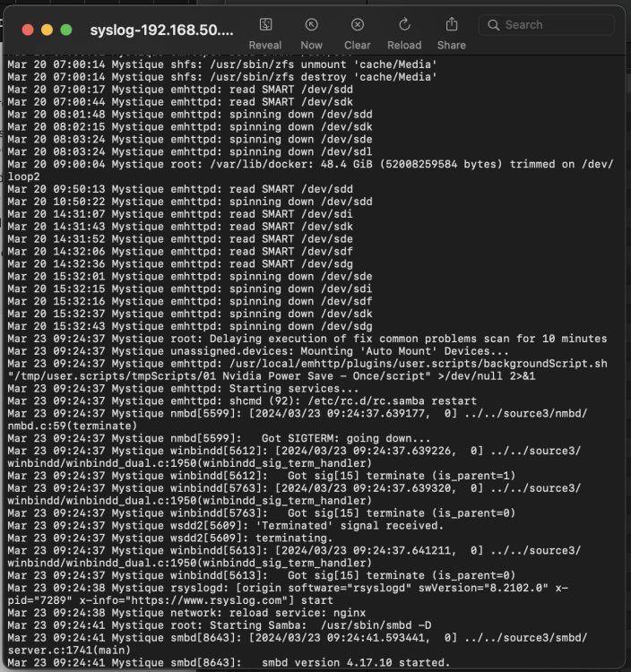Click nmbd.c:59(terminate) line
Viewport: 631px width, 672px height.
tap(73, 426)
